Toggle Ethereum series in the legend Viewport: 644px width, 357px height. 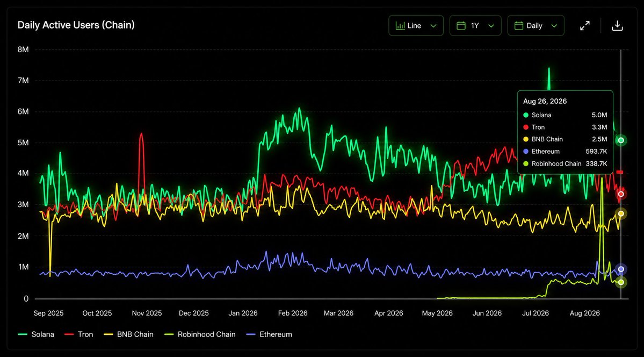(269, 334)
